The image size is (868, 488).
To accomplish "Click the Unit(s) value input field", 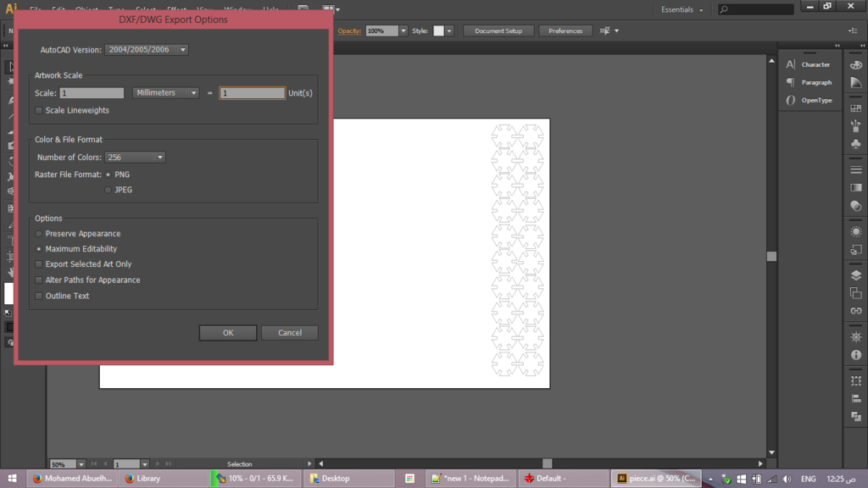I will point(253,93).
